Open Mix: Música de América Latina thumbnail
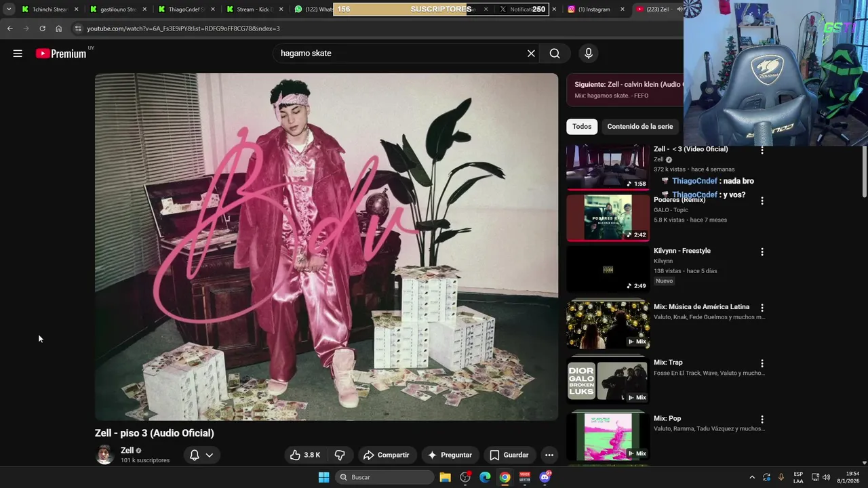The image size is (868, 488). [608, 324]
